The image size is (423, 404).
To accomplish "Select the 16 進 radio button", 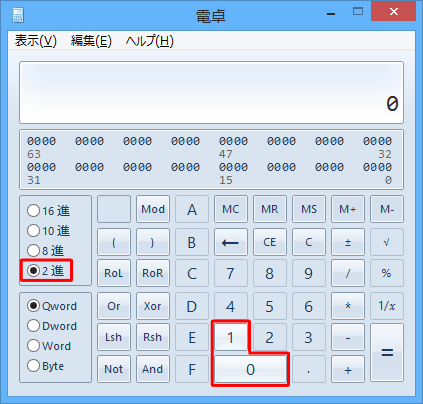I will (49, 211).
